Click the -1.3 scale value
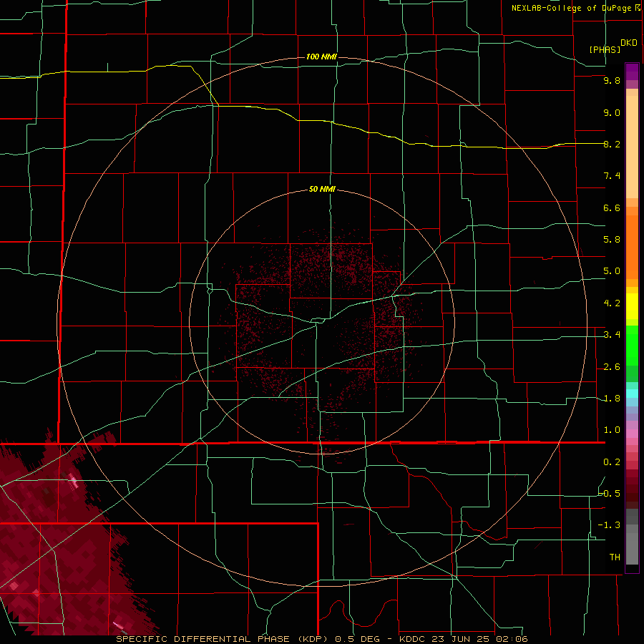644x644 pixels. [x=610, y=525]
